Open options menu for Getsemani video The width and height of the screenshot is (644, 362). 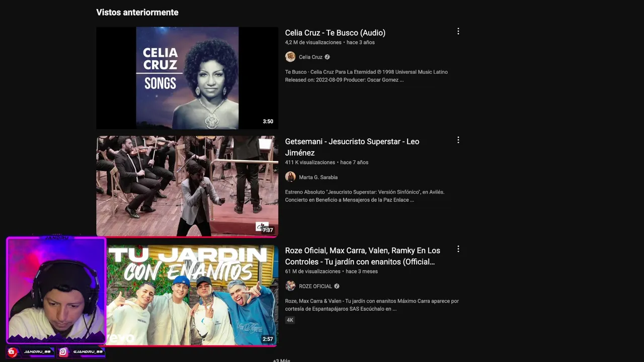[x=458, y=140]
